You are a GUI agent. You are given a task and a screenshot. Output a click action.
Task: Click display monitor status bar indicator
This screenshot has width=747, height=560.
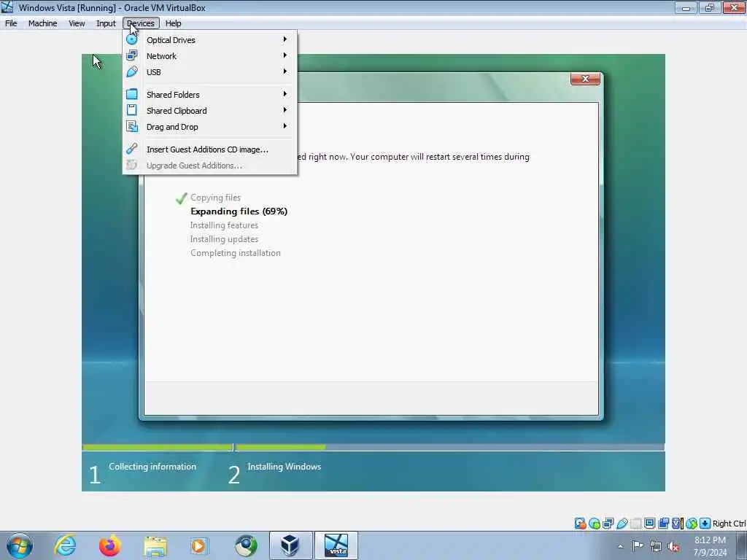(x=650, y=524)
